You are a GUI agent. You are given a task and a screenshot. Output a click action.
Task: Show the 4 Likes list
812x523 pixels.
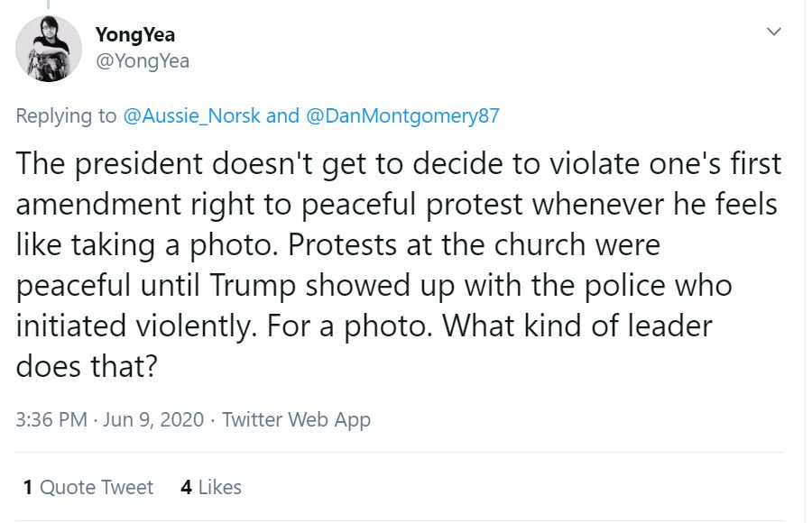click(211, 487)
